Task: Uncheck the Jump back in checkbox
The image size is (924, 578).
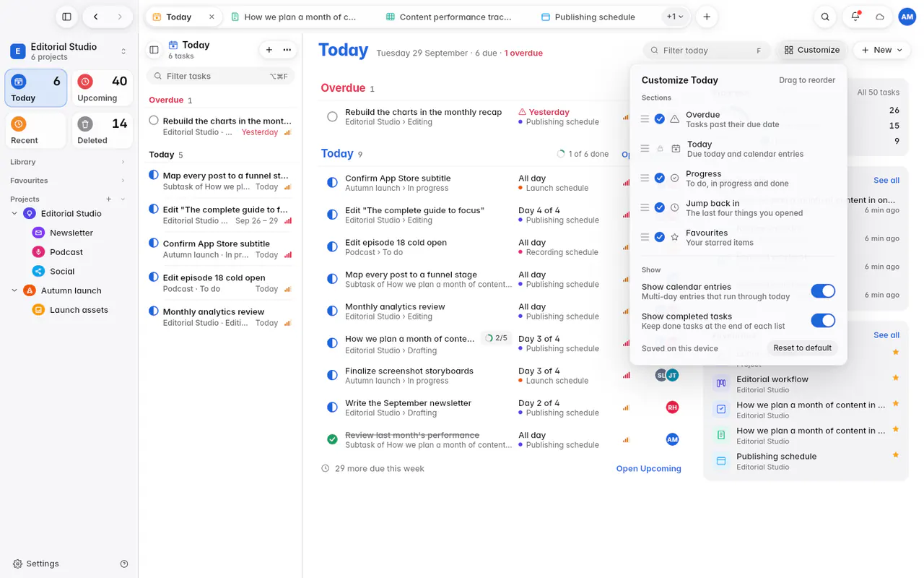Action: [x=660, y=207]
